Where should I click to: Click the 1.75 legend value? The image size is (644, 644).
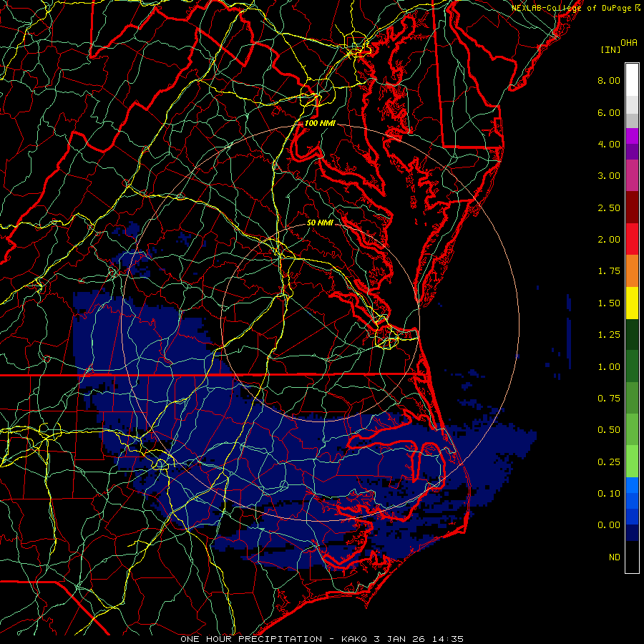click(609, 271)
